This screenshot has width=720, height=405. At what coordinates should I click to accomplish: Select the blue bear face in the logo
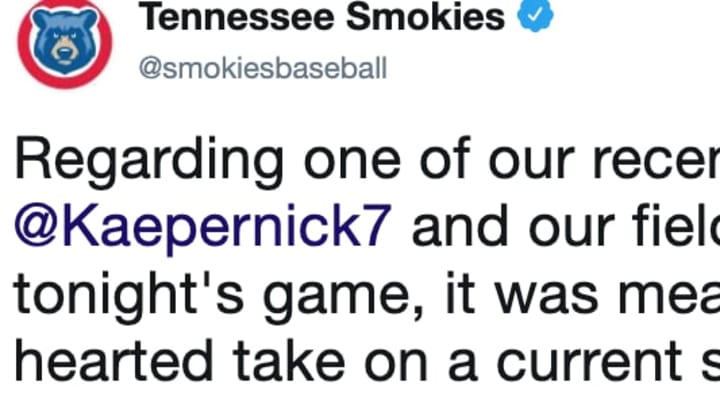[65, 40]
